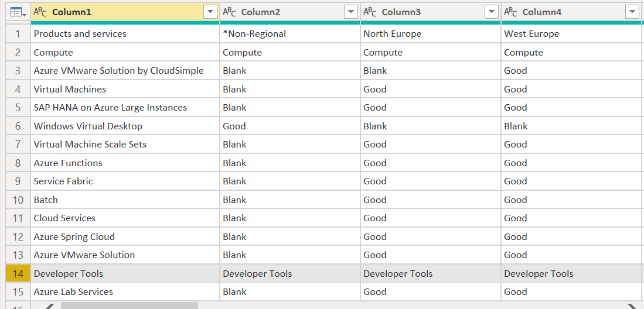Select row number 6

[18, 126]
